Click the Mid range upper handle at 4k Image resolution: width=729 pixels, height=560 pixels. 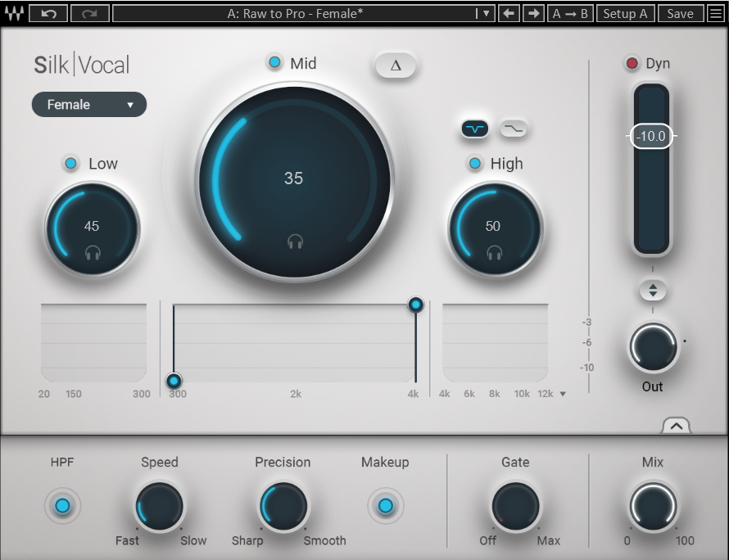[415, 305]
